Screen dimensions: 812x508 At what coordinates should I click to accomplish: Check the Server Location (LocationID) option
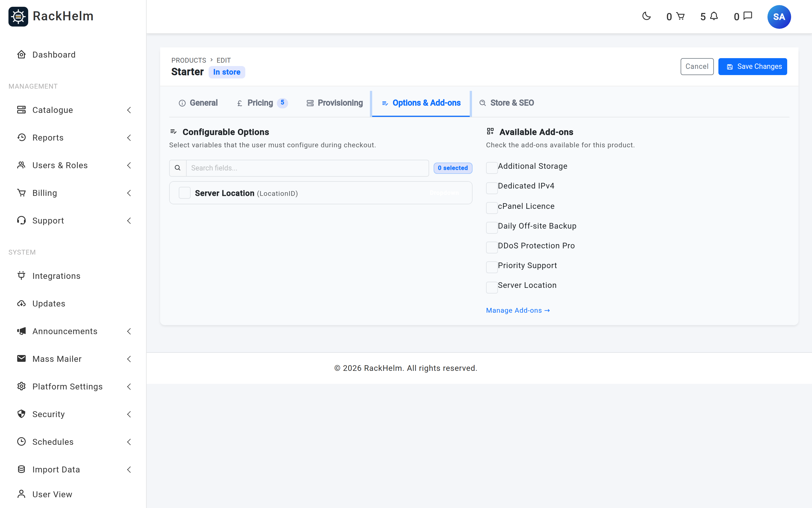[x=185, y=193]
